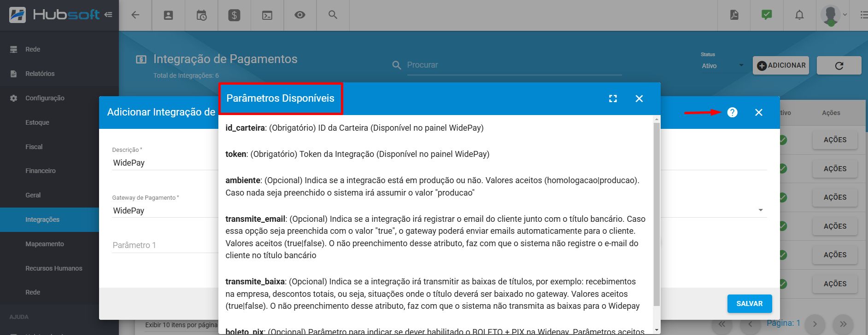Click the id_carteira parameter text
The height and width of the screenshot is (335, 868).
coord(354,128)
